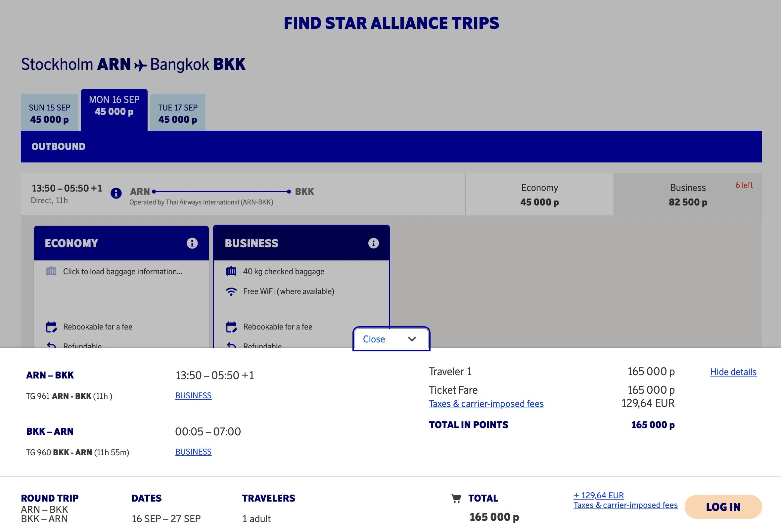Click '16 SEP – 27 SEP' dates value
The width and height of the screenshot is (781, 532).
pos(166,518)
